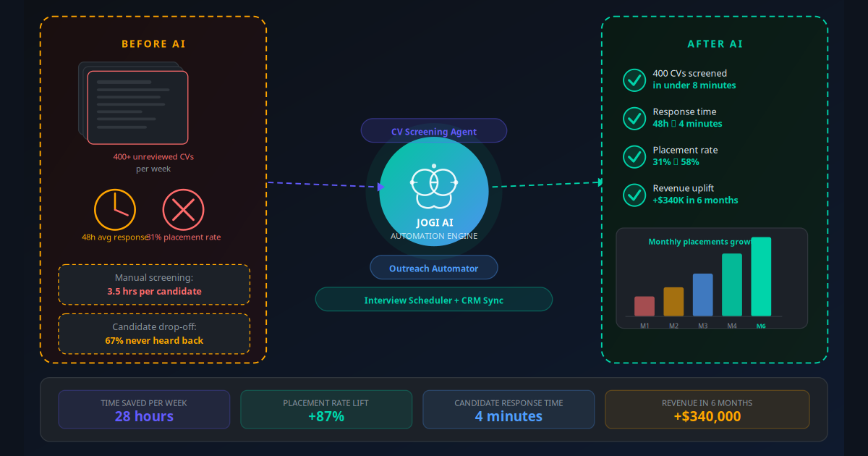Click the stacked CV documents icon
Image resolution: width=868 pixels, height=456 pixels.
pos(133,103)
